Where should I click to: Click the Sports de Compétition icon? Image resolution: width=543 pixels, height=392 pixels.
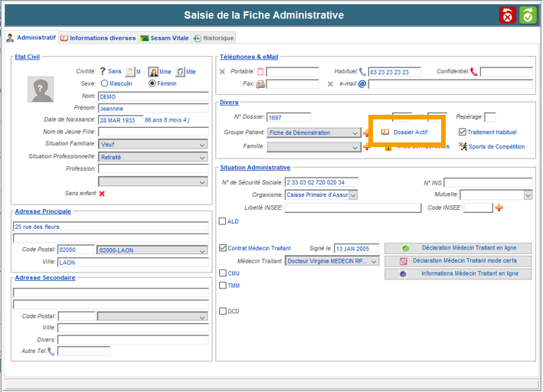463,146
